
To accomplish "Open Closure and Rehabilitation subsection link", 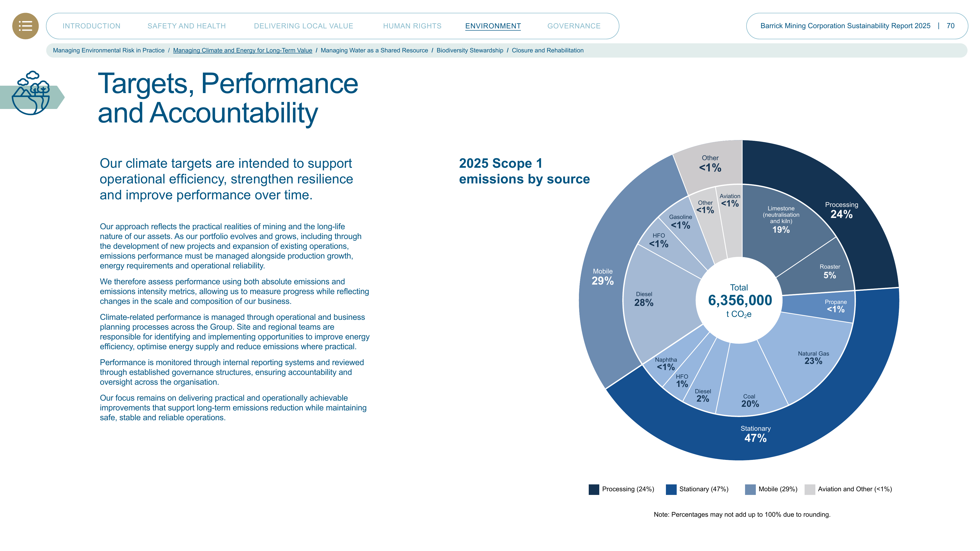I will pos(547,50).
